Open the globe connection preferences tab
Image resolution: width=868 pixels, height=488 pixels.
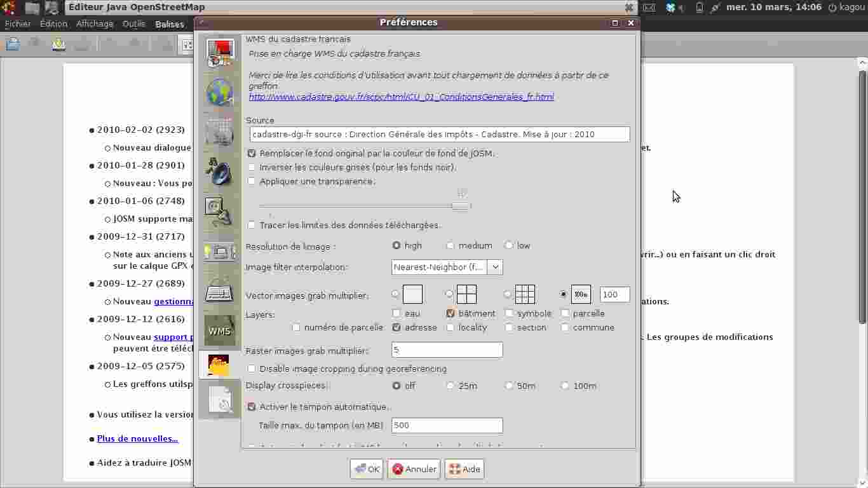220,92
